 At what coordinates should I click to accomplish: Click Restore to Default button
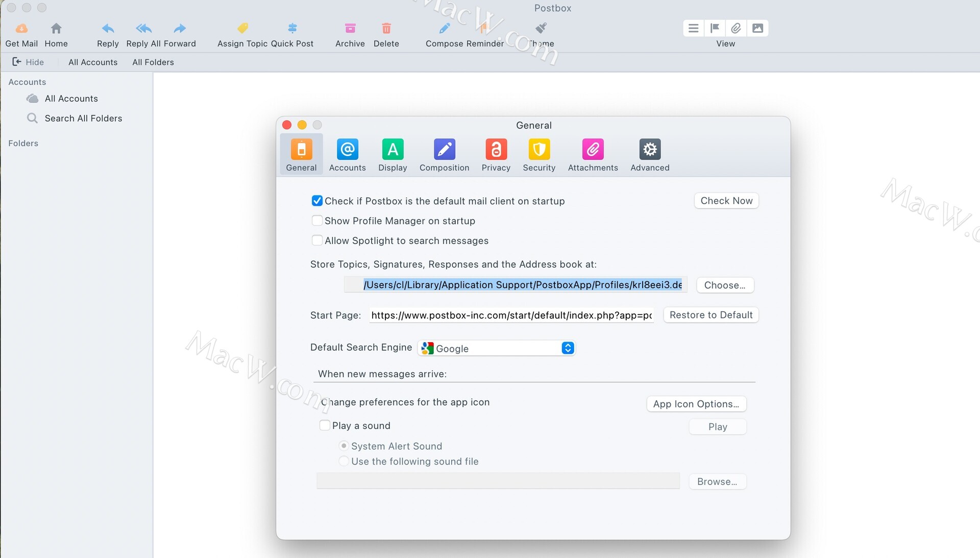pyautogui.click(x=711, y=315)
